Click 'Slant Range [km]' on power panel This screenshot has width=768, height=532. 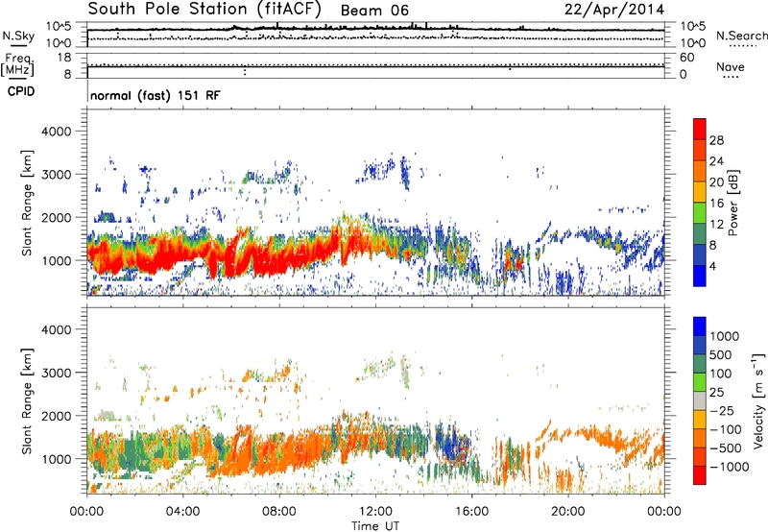pyautogui.click(x=27, y=203)
